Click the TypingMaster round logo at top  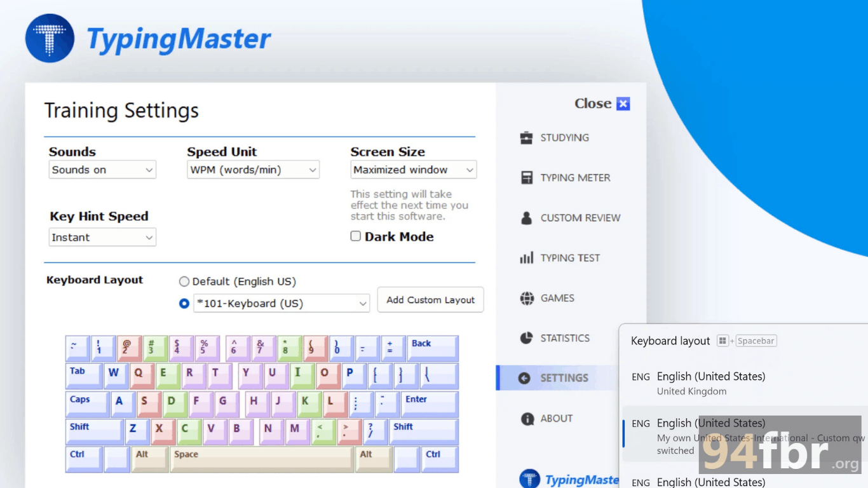(x=50, y=38)
